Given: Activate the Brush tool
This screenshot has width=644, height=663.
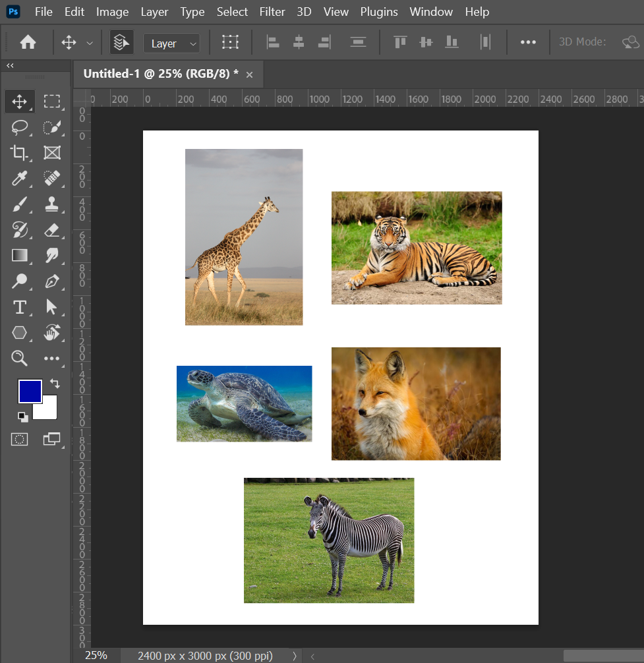Looking at the screenshot, I should tap(20, 204).
